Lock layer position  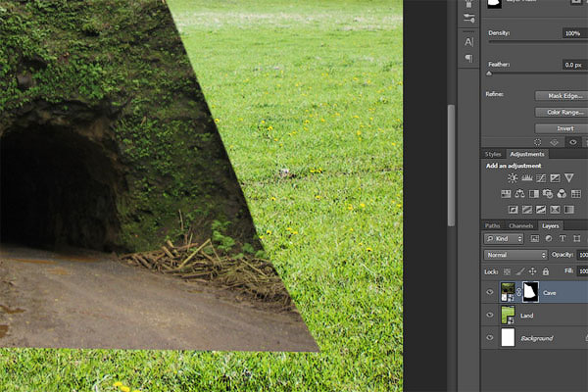pyautogui.click(x=532, y=271)
